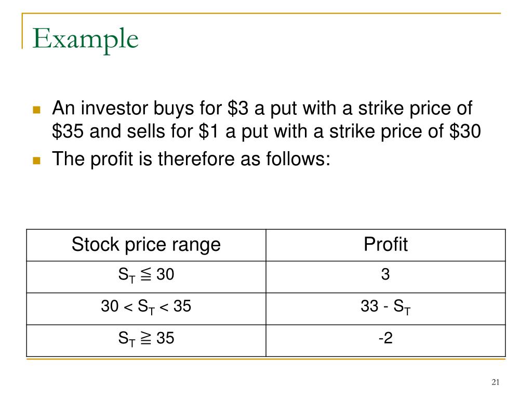Select the 'Stock price range' header cell

click(146, 245)
